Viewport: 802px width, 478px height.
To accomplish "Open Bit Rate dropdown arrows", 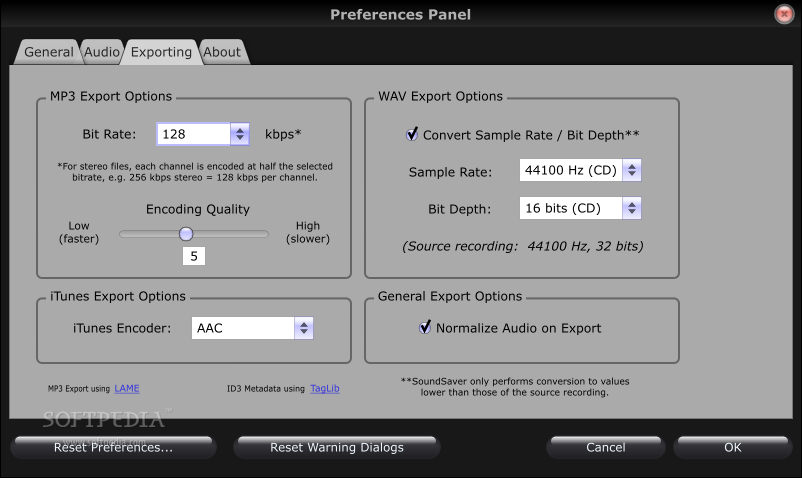I will [240, 134].
